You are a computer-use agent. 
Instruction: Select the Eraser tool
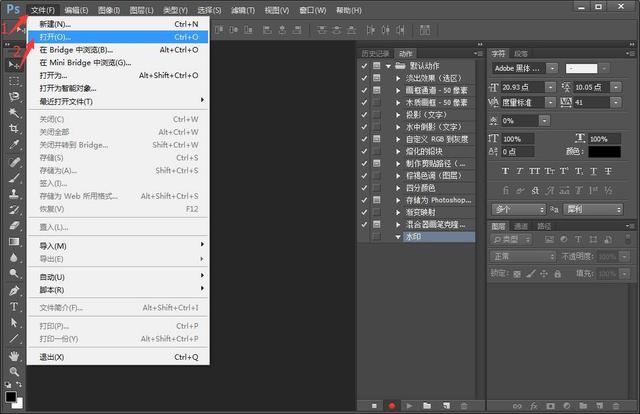point(13,226)
